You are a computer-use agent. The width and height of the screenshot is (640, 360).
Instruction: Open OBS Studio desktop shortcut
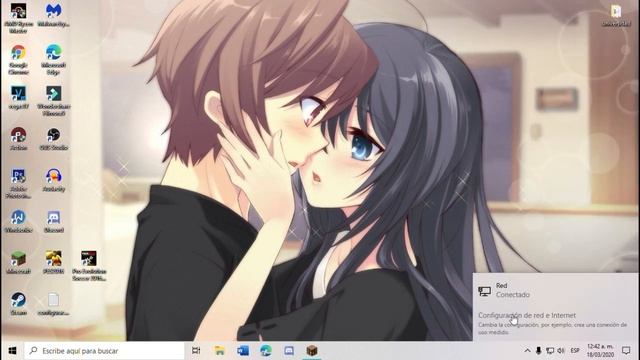click(53, 138)
